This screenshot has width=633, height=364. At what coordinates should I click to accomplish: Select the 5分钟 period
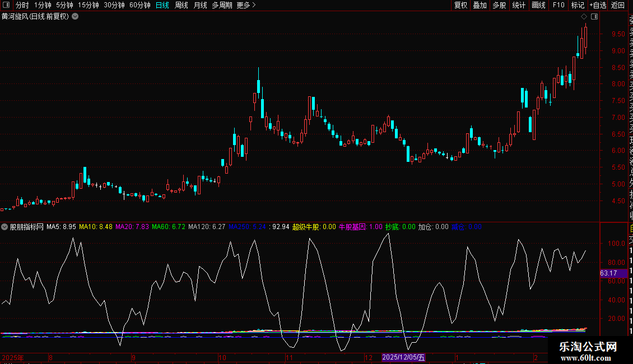coord(64,5)
